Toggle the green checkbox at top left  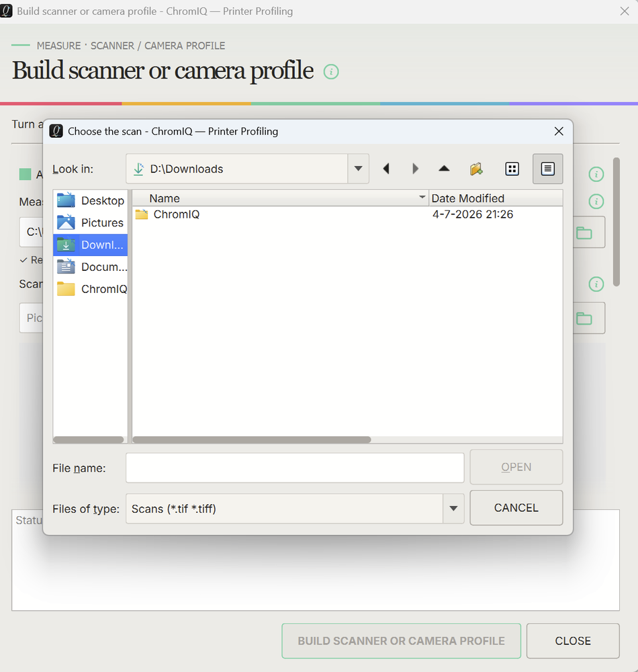pyautogui.click(x=26, y=175)
